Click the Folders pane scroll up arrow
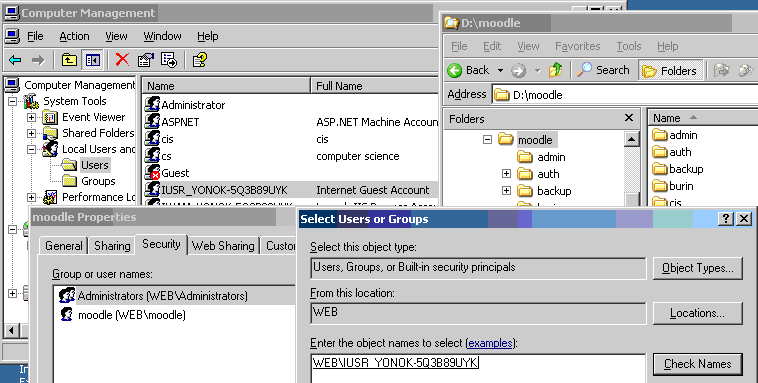 click(631, 140)
